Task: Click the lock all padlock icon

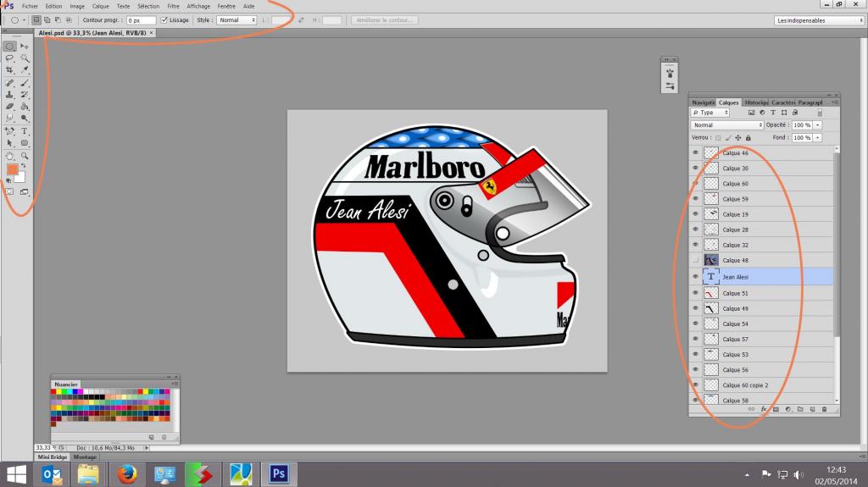Action: [748, 138]
